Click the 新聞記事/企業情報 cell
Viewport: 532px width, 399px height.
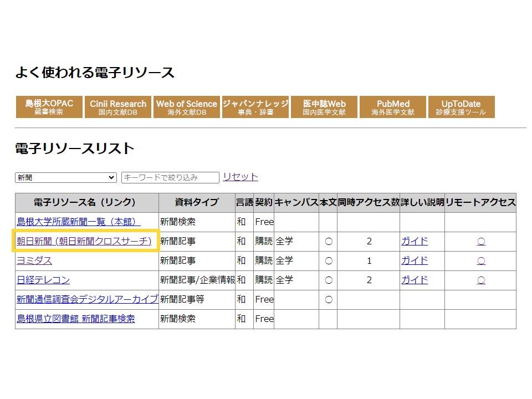point(197,280)
